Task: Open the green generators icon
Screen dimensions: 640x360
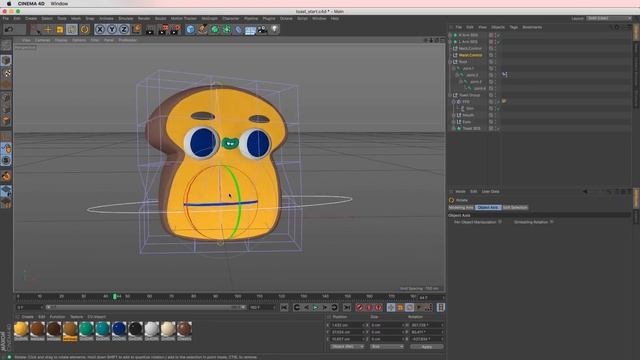Action: pyautogui.click(x=215, y=29)
